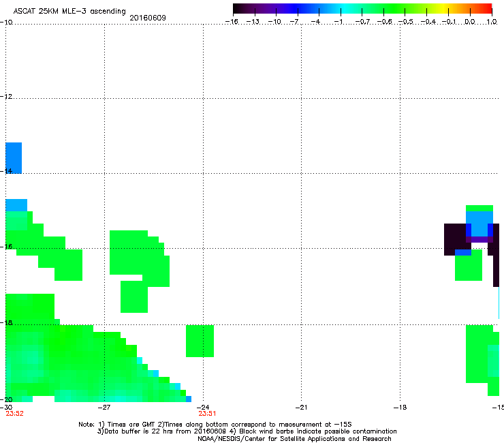Viewport: 504px width, 443px height.
Task: Select the date label '20160609' under the title
Action: tap(148, 18)
